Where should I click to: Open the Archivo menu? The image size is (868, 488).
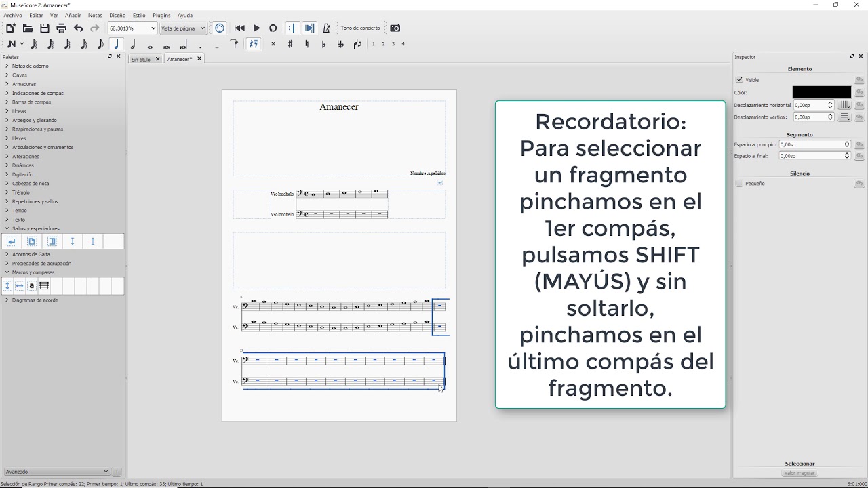click(x=13, y=15)
